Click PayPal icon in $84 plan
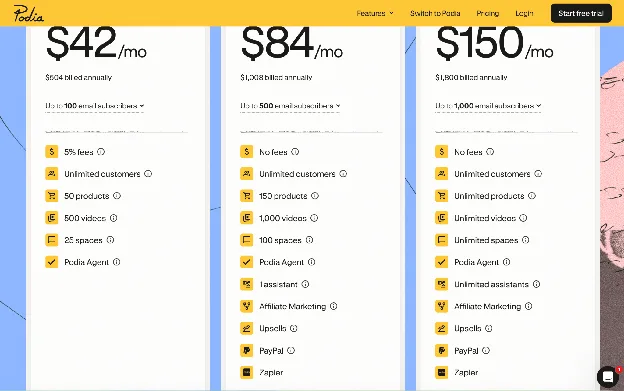624x391 pixels. [246, 350]
